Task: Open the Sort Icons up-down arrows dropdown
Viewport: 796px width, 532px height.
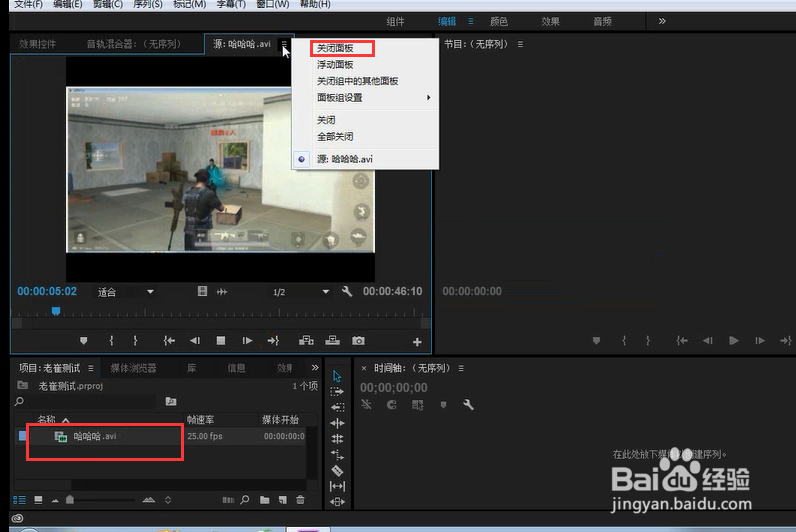Action: (168, 500)
